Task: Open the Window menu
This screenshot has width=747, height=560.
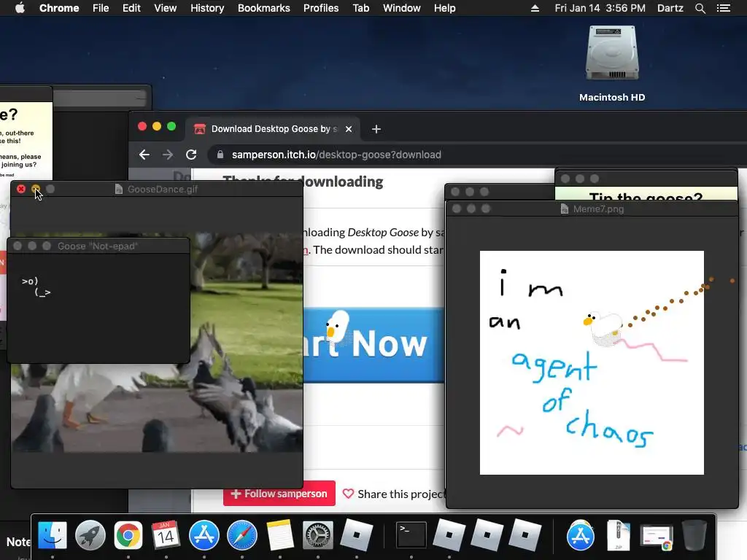Action: 401,8
